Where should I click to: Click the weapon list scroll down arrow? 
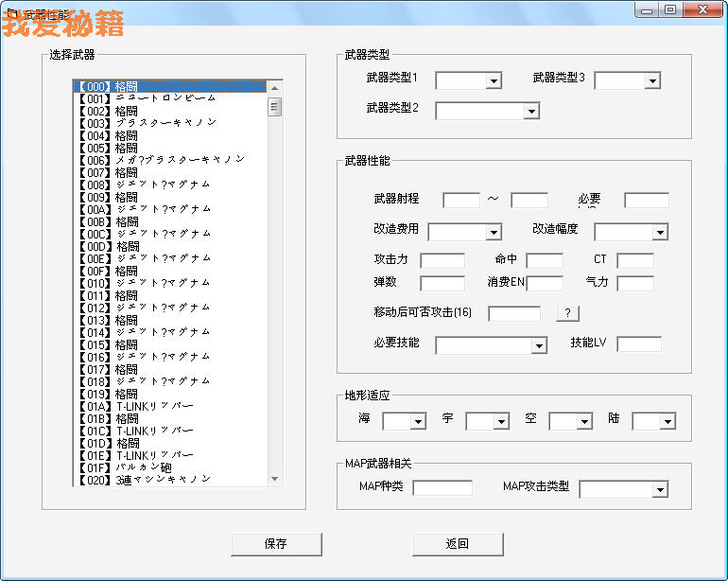point(275,479)
